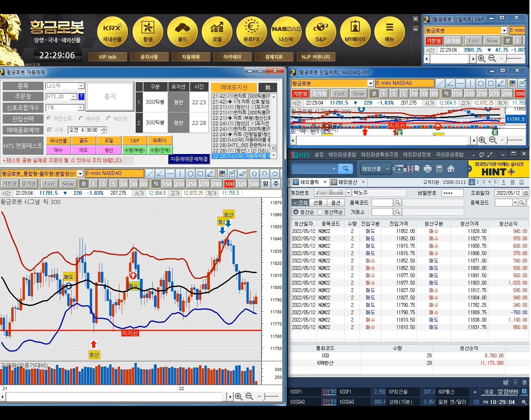Click the pink 매수 test button
This screenshot has width=531, height=420.
[x=58, y=150]
